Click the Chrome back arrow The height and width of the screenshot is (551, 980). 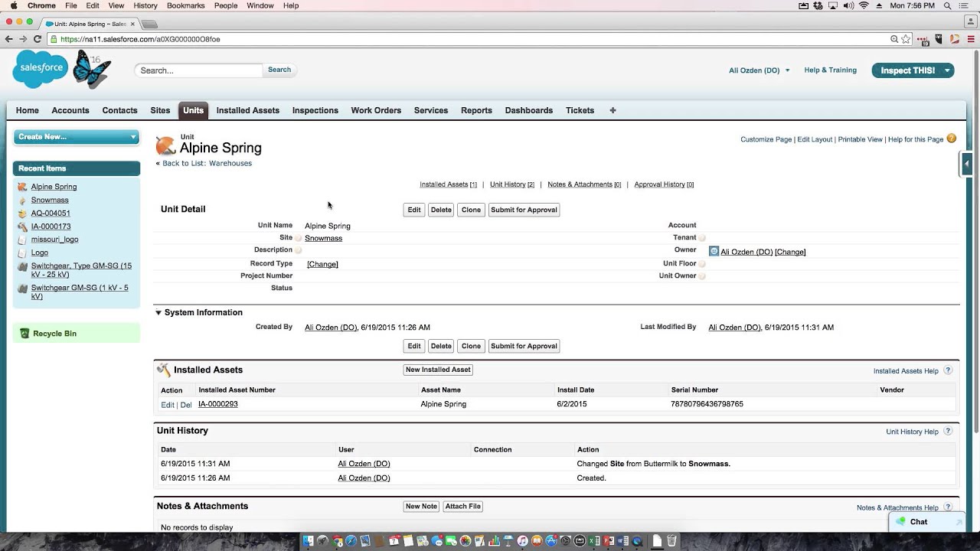point(9,39)
